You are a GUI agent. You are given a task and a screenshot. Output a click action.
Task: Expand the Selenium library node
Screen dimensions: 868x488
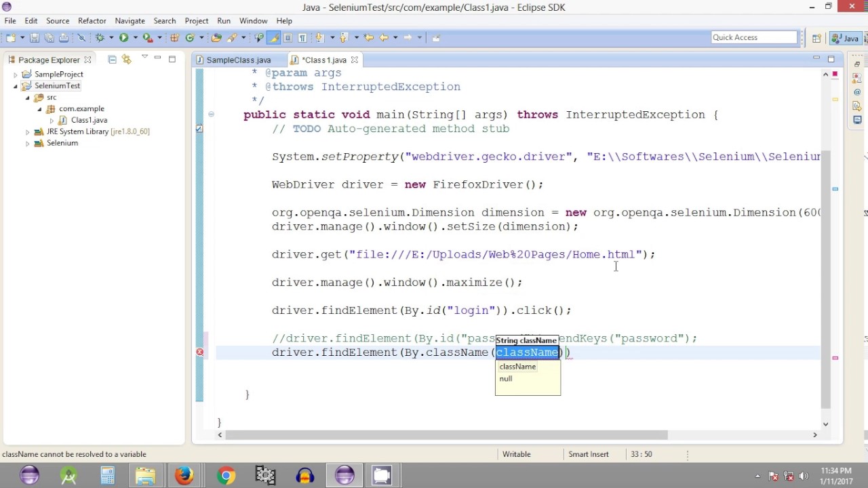[28, 143]
